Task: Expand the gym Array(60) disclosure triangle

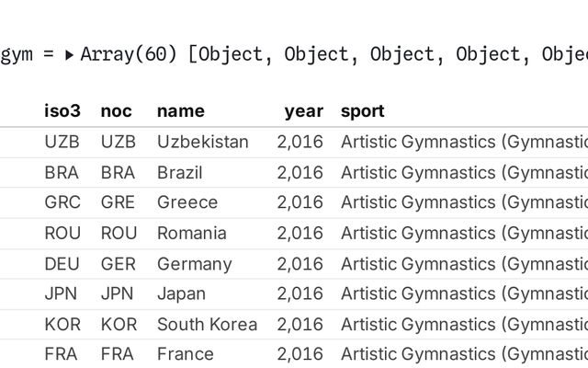Action: coord(70,54)
